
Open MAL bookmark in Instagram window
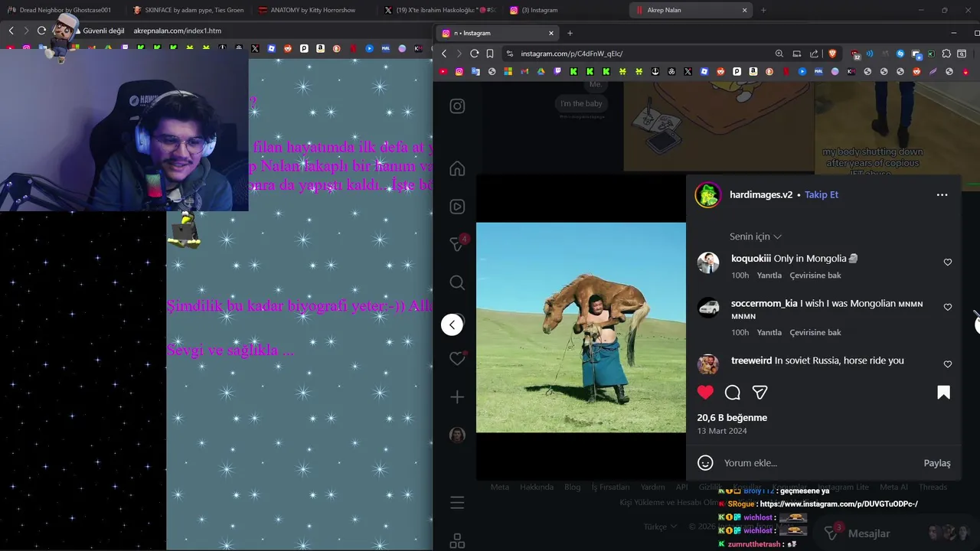(818, 71)
